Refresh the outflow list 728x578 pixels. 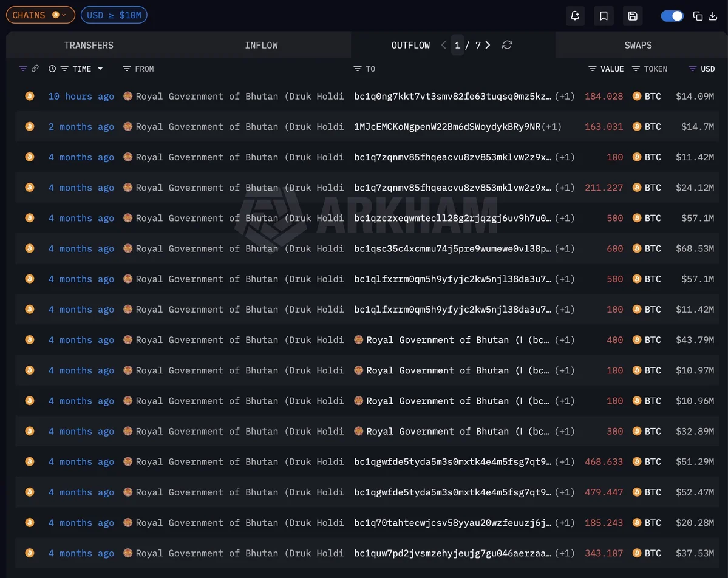[x=508, y=45]
